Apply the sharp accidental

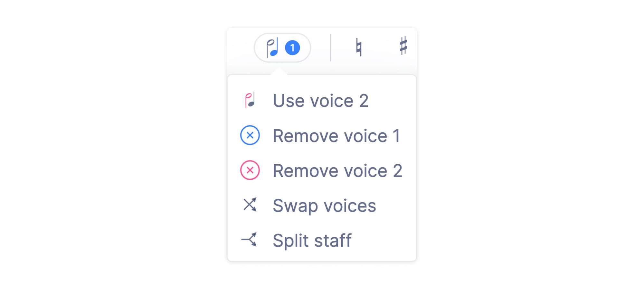403,45
